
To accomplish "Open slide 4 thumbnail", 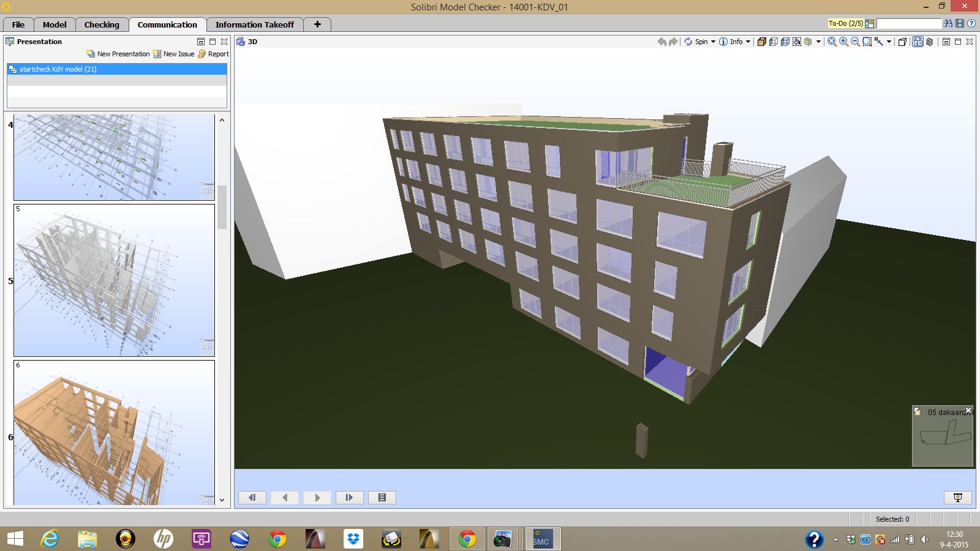I will point(114,157).
